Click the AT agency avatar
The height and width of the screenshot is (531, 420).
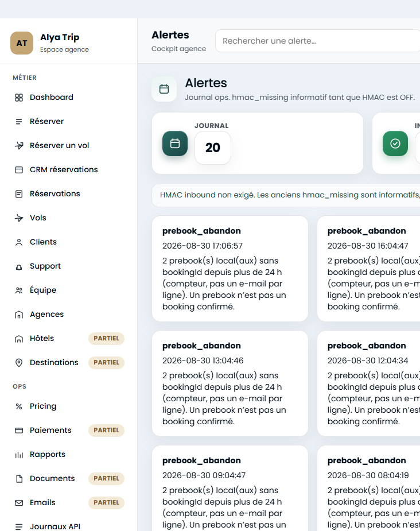click(x=22, y=43)
